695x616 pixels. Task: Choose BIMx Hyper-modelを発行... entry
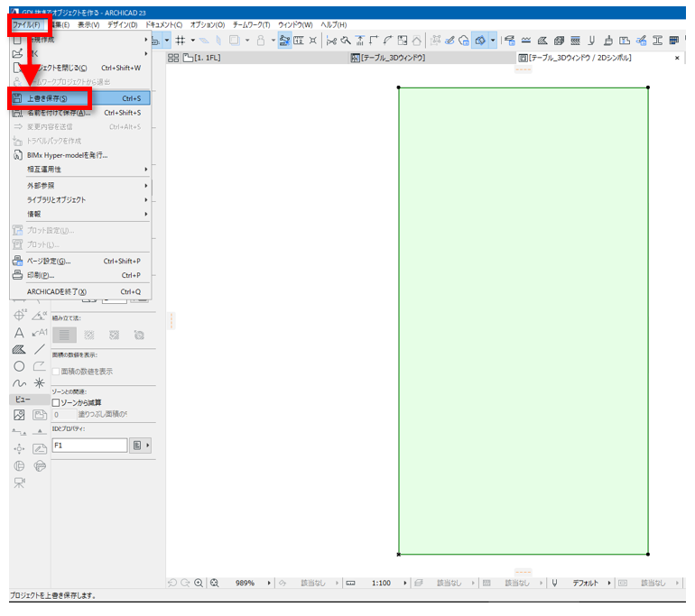point(80,155)
